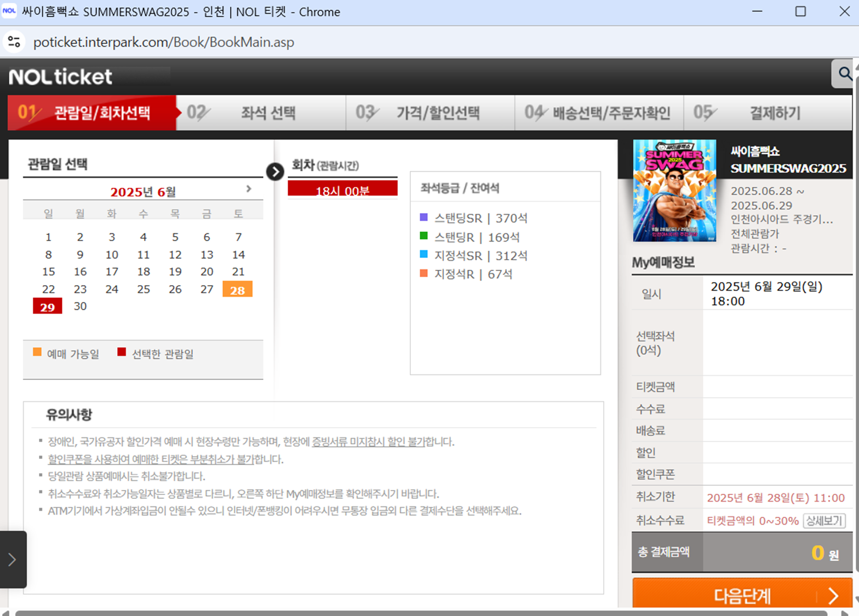The image size is (859, 616).
Task: Click the 2025년 6월 29일(일) 18:00 date value
Action: [766, 293]
